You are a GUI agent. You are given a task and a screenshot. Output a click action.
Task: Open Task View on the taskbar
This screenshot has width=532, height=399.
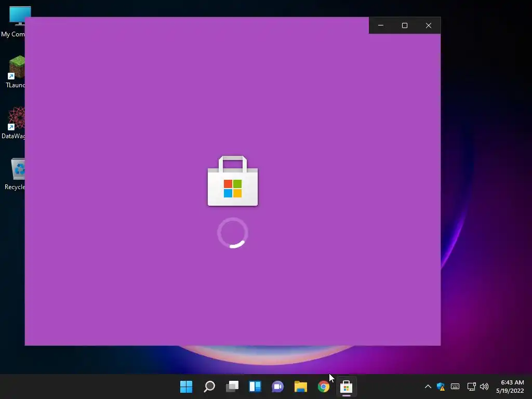[x=232, y=387]
